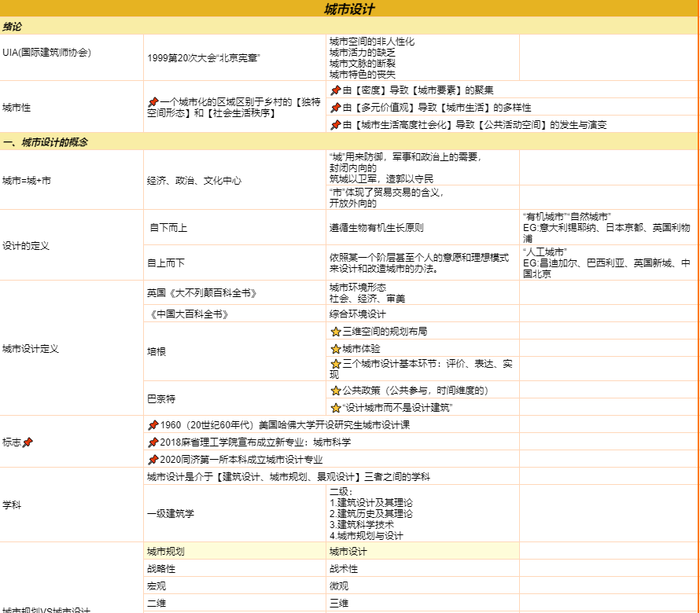Select the 绪论 section header row
700x613 pixels.
(x=349, y=26)
